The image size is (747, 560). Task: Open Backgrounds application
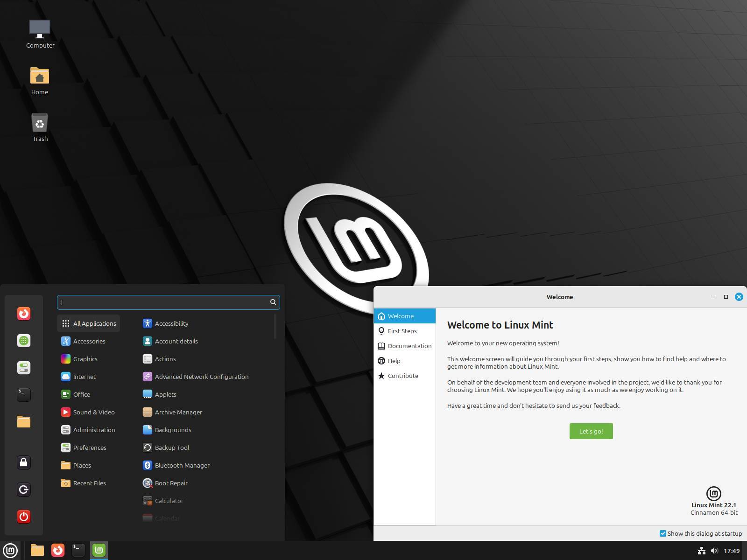coord(167,430)
